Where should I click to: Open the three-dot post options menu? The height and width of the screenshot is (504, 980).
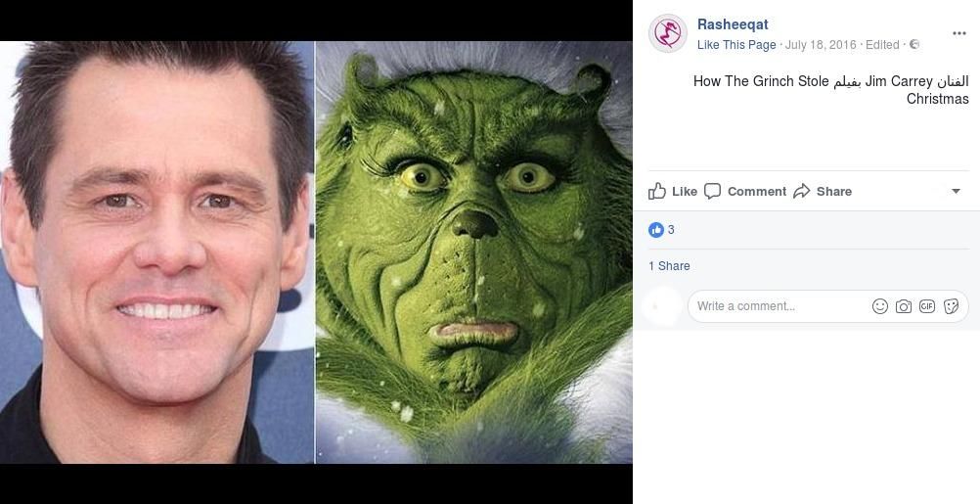[x=958, y=33]
